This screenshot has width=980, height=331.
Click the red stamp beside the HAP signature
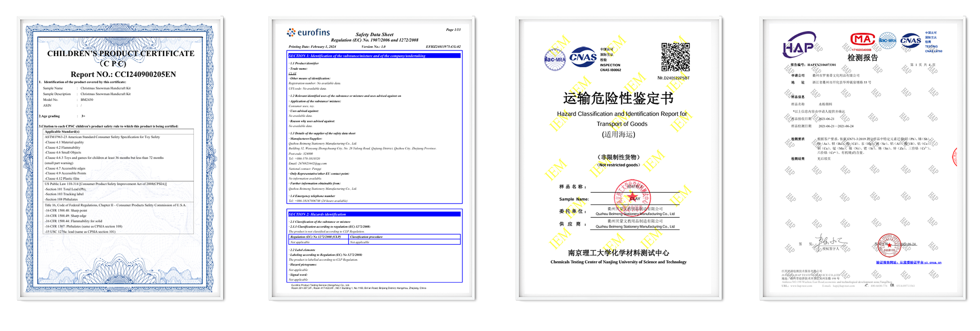[x=889, y=245]
